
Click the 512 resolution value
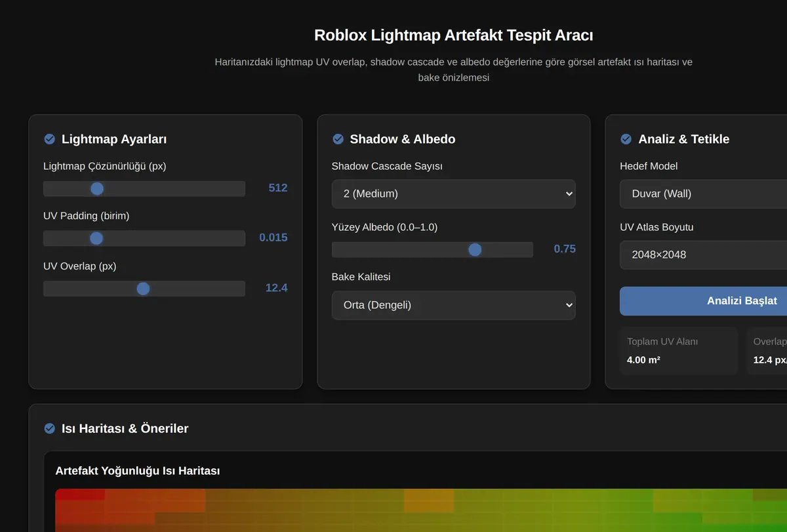278,188
